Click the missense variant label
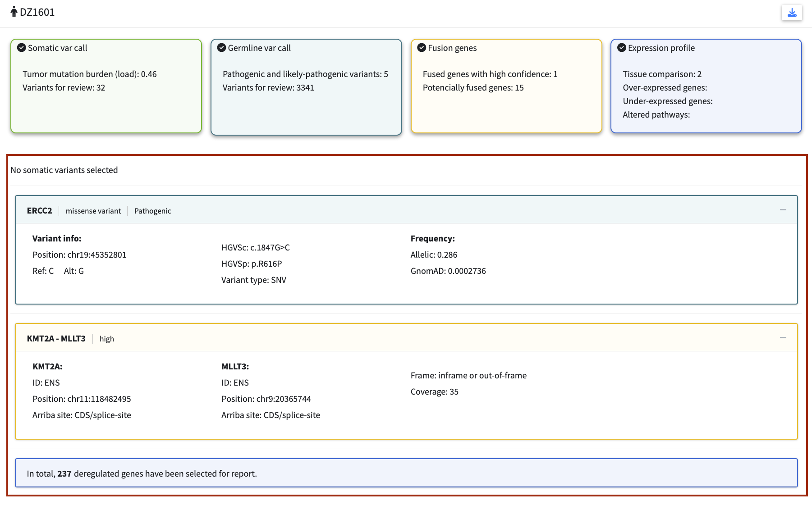 tap(93, 211)
